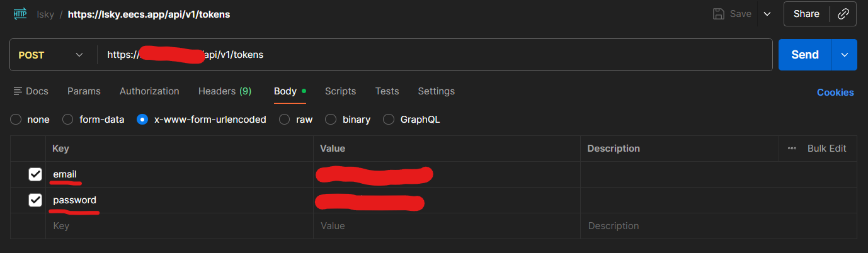Uncheck the password parameter checkbox
This screenshot has height=253, width=868.
35,200
